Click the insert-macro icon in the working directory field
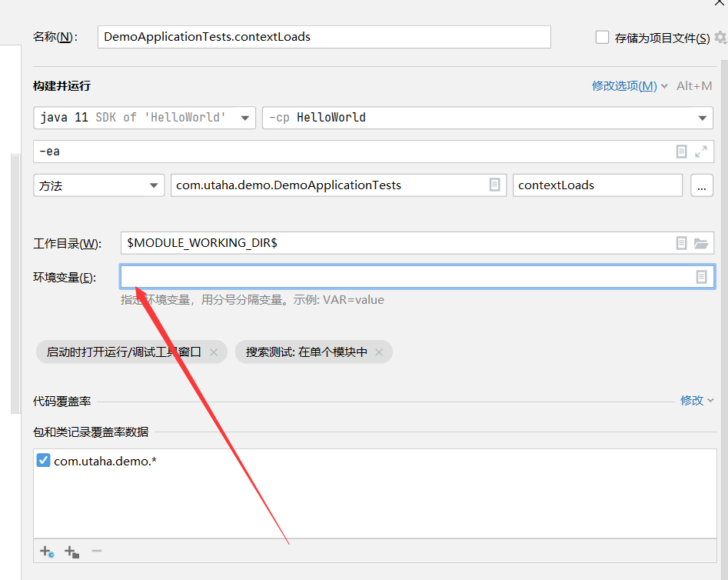The width and height of the screenshot is (728, 580). [x=681, y=243]
